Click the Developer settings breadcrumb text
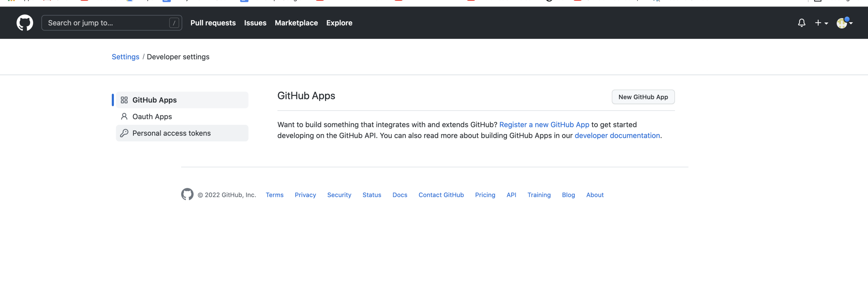Viewport: 868px width, 289px height. 178,57
